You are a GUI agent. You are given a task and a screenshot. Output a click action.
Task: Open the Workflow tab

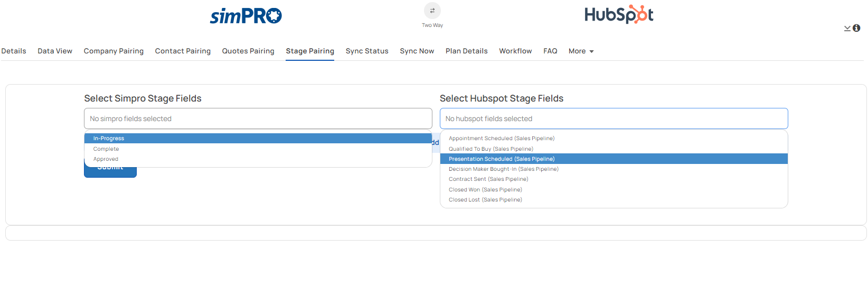[515, 51]
